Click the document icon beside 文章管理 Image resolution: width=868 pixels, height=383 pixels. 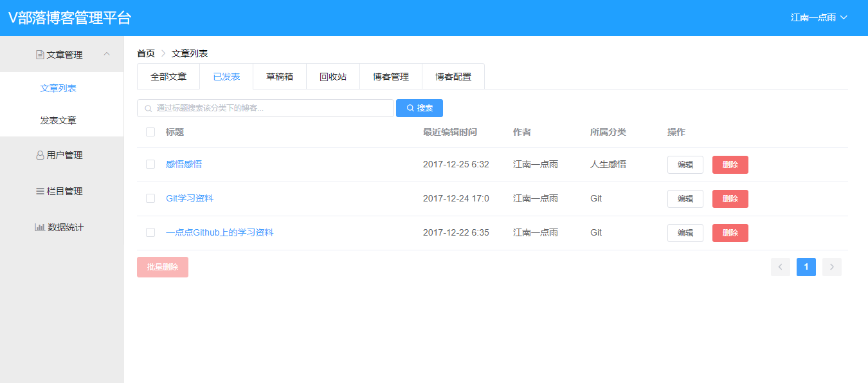39,55
